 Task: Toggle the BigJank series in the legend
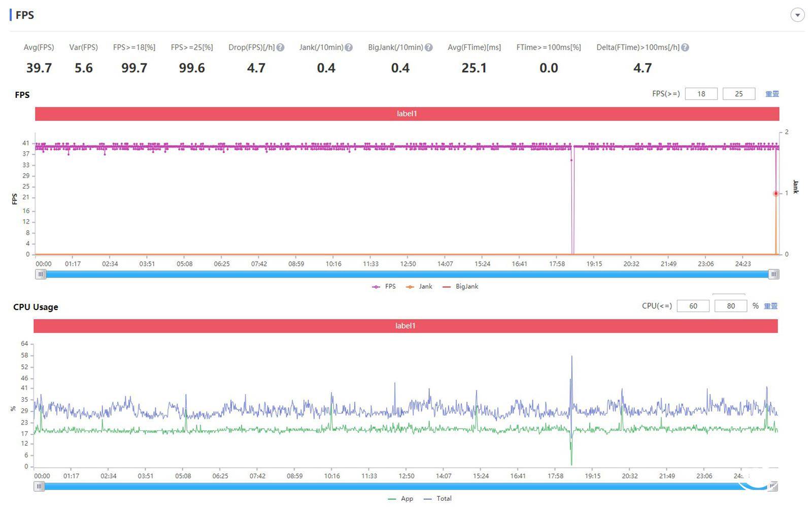point(460,287)
